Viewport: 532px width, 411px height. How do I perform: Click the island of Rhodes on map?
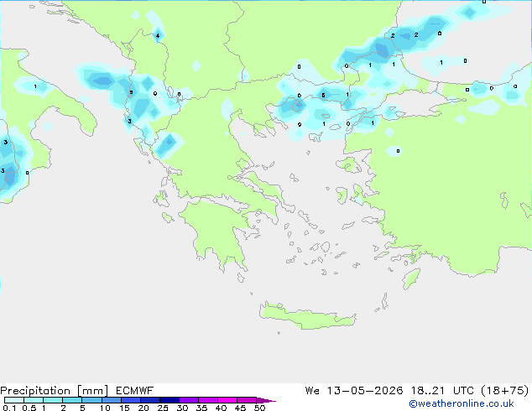click(x=411, y=278)
